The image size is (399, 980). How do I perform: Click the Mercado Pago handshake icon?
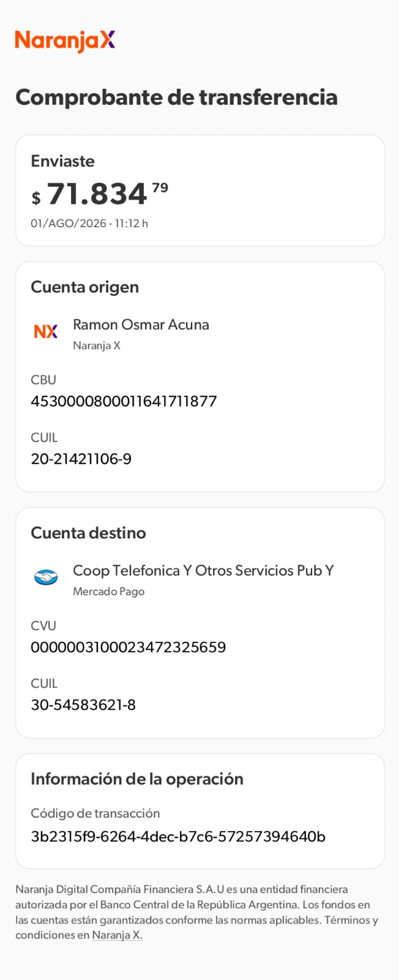(46, 577)
